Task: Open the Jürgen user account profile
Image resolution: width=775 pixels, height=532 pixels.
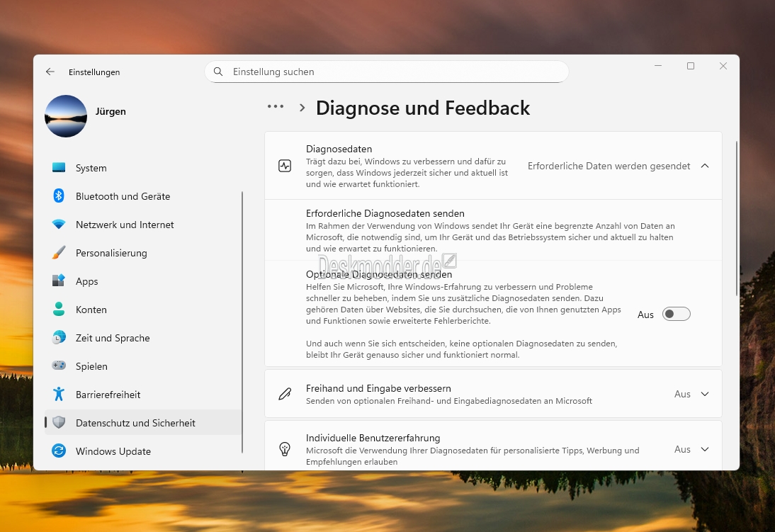Action: point(111,112)
